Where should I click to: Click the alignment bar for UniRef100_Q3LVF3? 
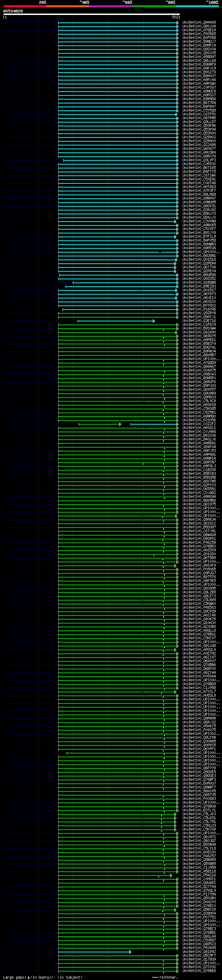[x=121, y=160]
